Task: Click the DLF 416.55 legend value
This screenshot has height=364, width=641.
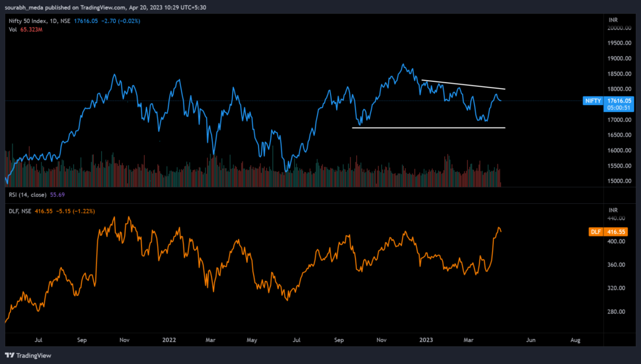Action: 44,211
